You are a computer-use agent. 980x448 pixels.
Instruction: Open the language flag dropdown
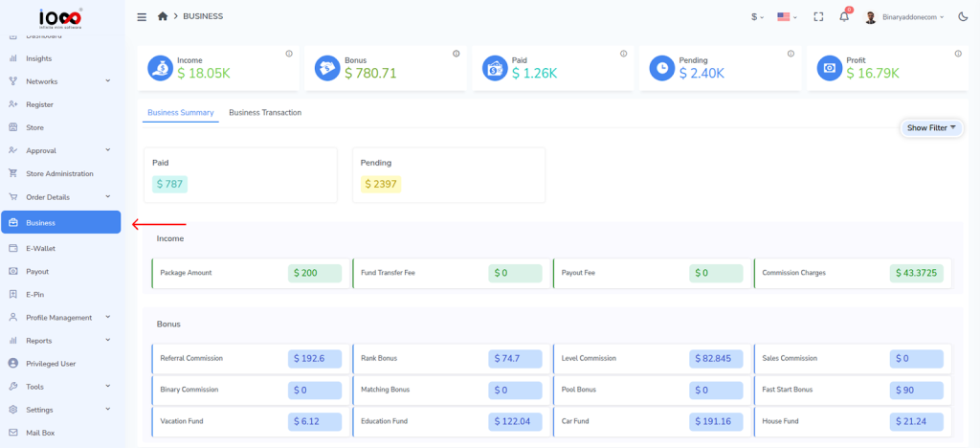787,16
